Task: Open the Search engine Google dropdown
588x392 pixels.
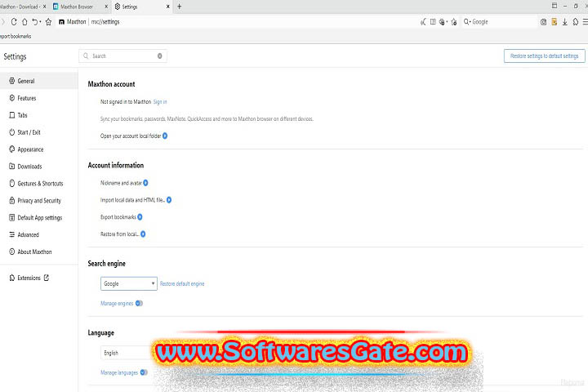Action: coord(129,283)
